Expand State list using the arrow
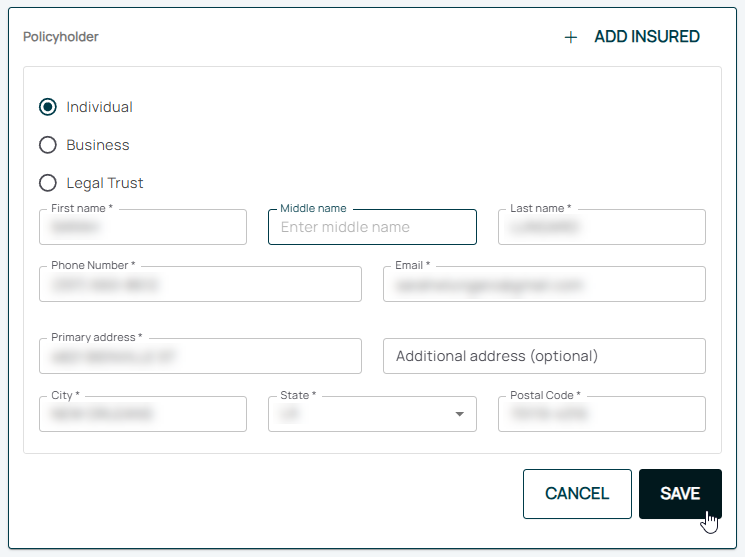The height and width of the screenshot is (557, 745). click(x=459, y=414)
